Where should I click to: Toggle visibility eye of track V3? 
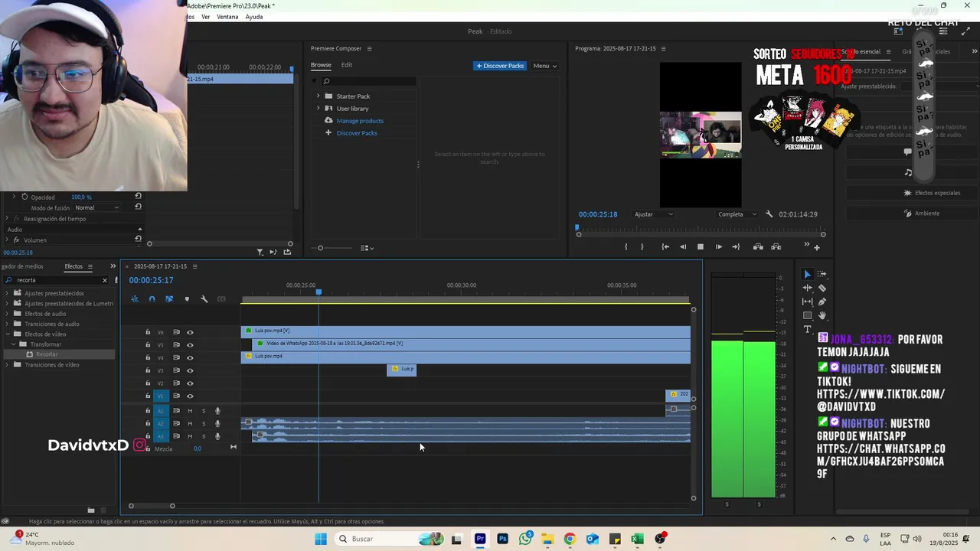click(x=190, y=370)
